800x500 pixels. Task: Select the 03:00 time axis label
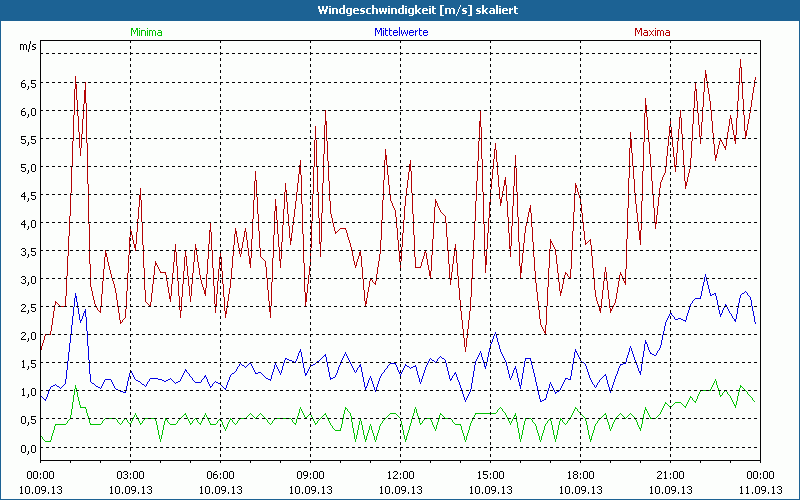(130, 474)
